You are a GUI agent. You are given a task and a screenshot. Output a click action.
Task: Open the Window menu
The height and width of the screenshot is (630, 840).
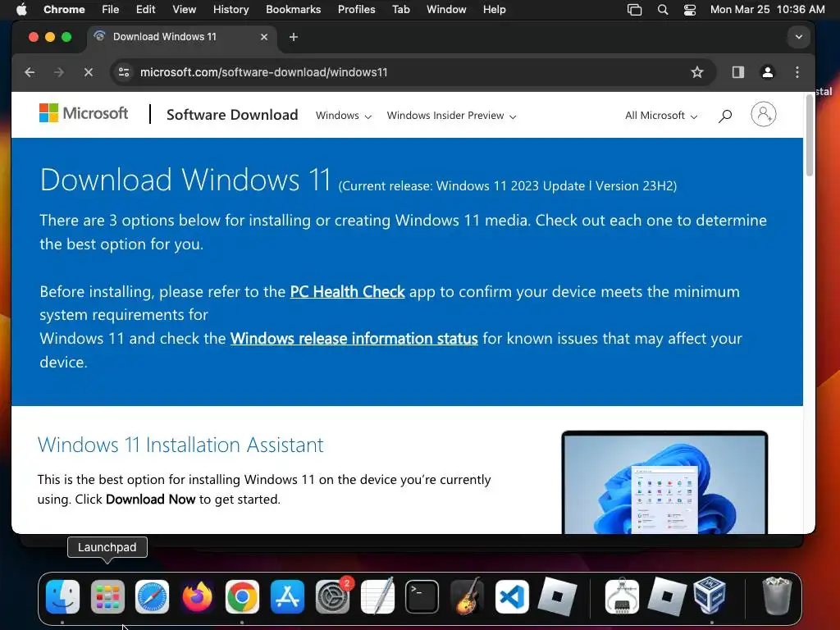446,10
